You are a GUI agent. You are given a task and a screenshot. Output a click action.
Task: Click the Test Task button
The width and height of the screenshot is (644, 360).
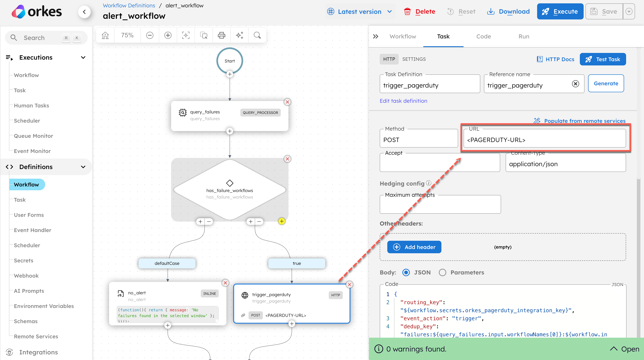point(603,59)
